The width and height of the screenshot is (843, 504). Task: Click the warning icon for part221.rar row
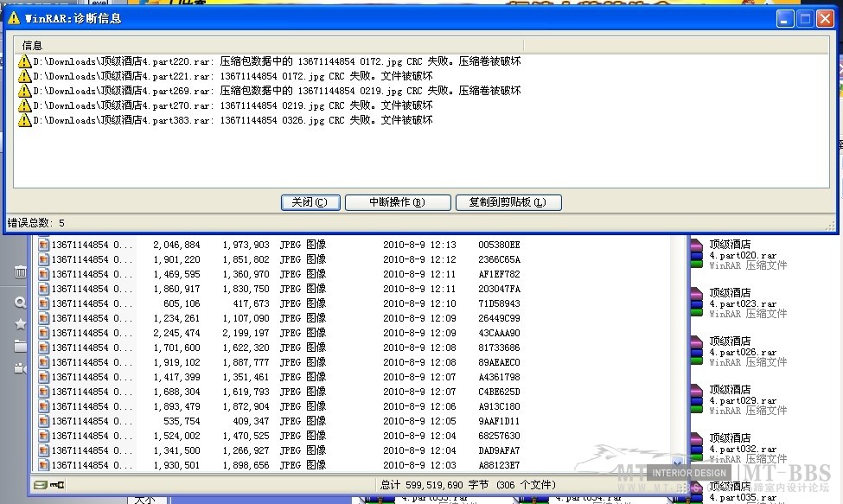(x=25, y=76)
